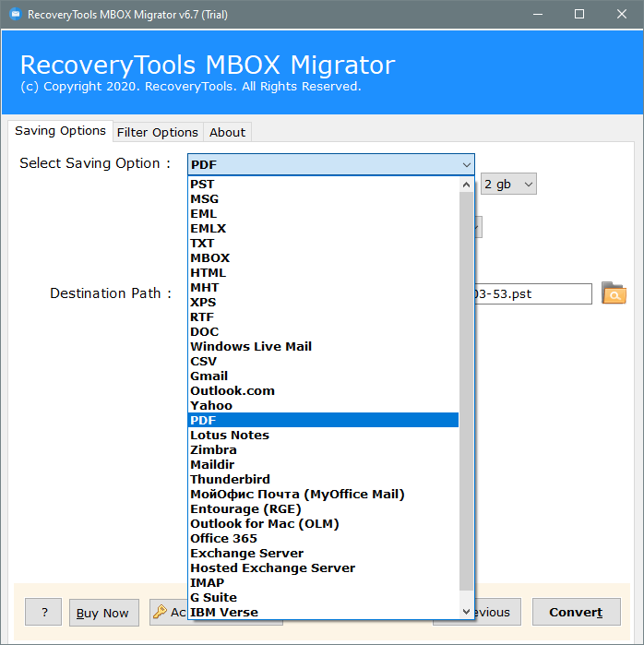Select Outlook.com as destination
This screenshot has width=644, height=645.
(324, 391)
